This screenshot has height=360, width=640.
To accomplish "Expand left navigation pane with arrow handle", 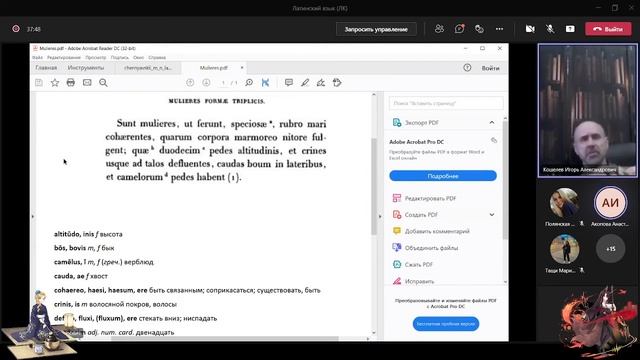I will click(x=33, y=216).
